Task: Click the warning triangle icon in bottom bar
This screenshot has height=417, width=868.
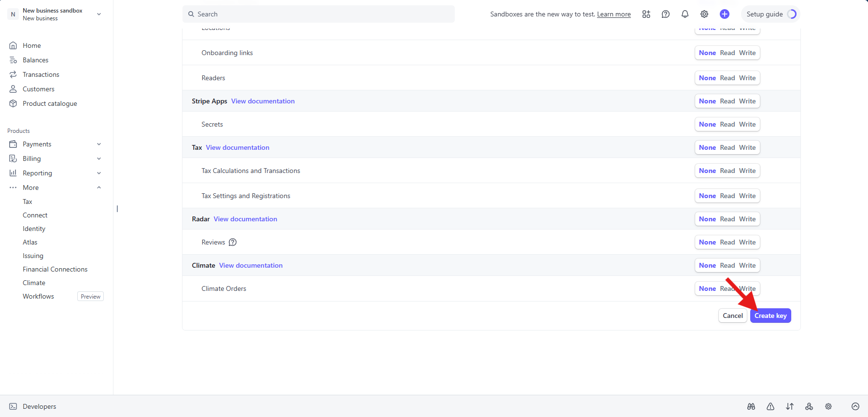Action: click(770, 406)
